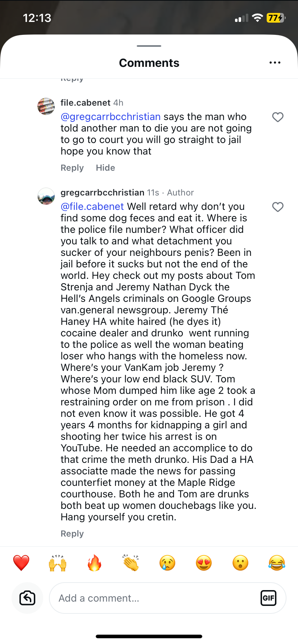Tap the crying face emoji reaction
Image resolution: width=298 pixels, height=644 pixels.
pos(167,563)
